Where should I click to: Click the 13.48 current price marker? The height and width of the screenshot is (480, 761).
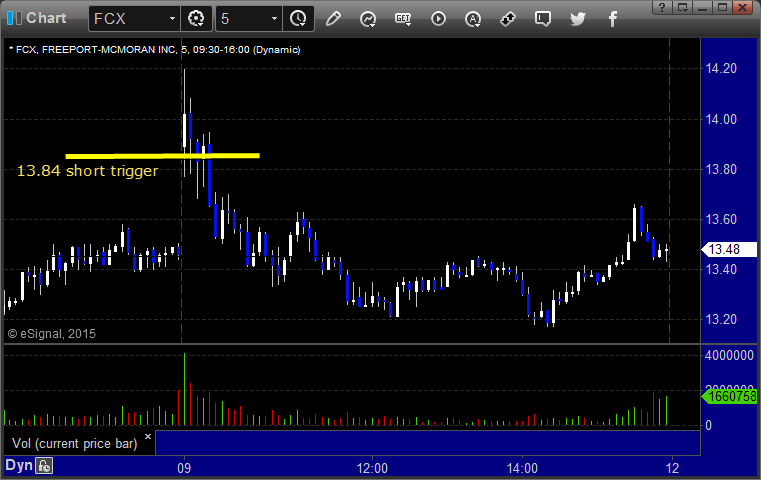tap(728, 249)
